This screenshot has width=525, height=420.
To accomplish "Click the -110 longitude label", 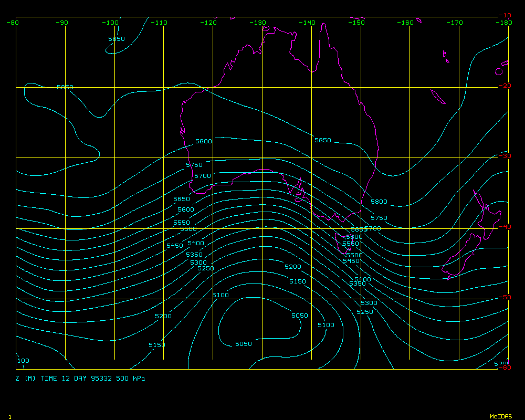I will pos(160,23).
